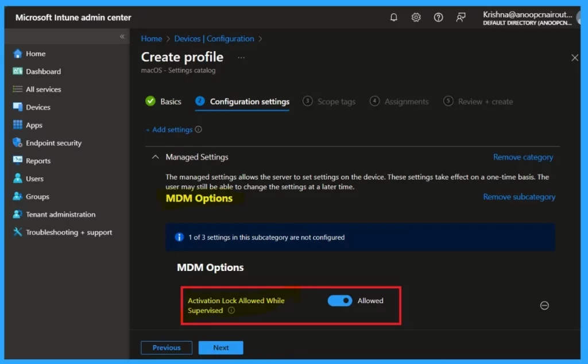Viewport: 588px width, 364px height.
Task: Click the Reports sidebar icon
Action: click(17, 160)
